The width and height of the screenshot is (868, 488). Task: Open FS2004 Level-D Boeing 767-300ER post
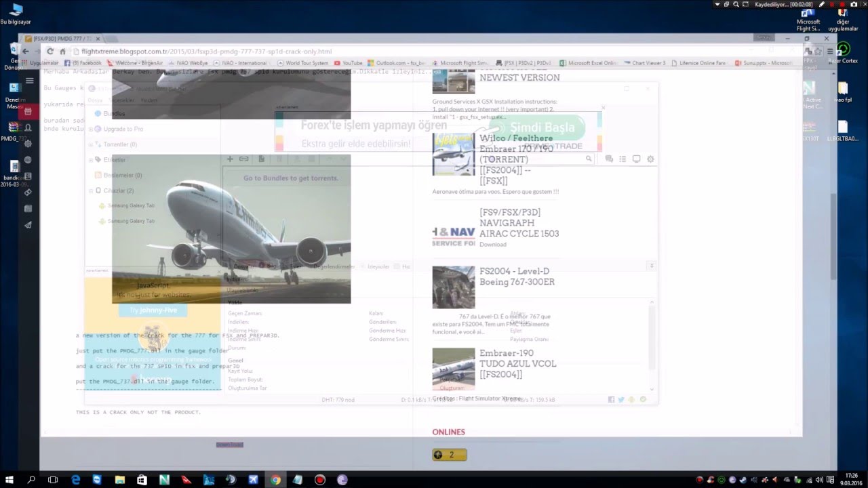pyautogui.click(x=517, y=276)
